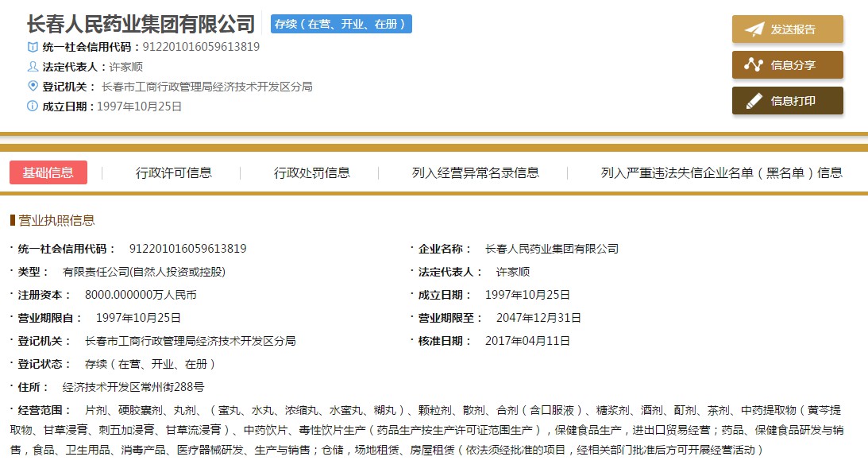Click the pencil icon on 信息打印
868x476 pixels.
(x=754, y=101)
